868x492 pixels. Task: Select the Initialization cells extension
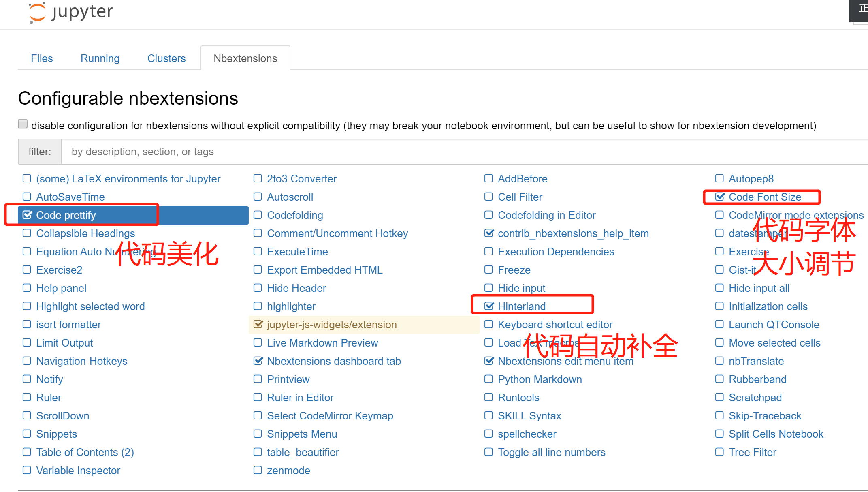pos(768,306)
